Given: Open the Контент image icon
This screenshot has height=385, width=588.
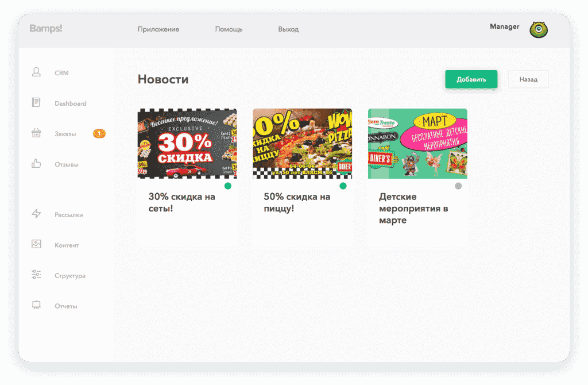Looking at the screenshot, I should (36, 244).
